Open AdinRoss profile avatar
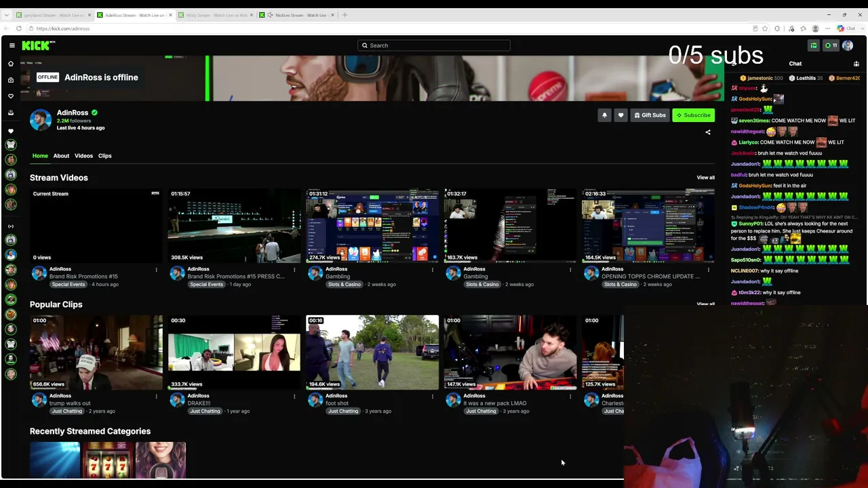The height and width of the screenshot is (488, 868). [x=41, y=120]
